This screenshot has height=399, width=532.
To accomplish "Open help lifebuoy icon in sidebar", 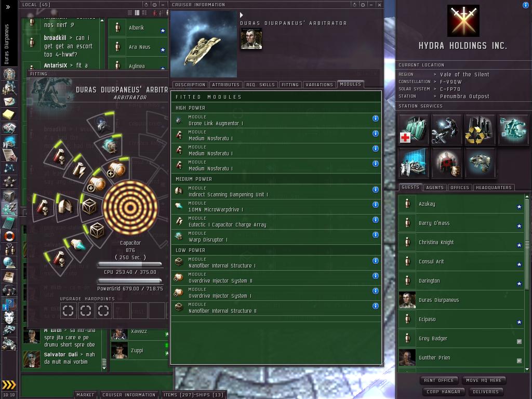I will coord(9,236).
